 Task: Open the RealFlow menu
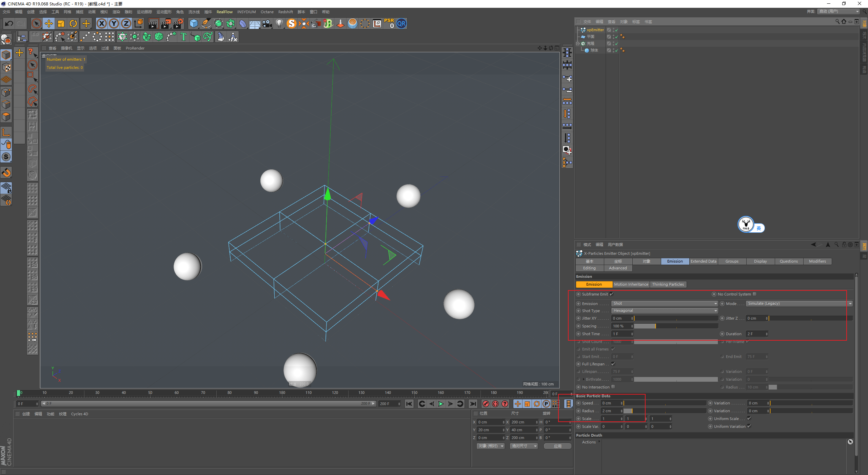click(x=224, y=12)
